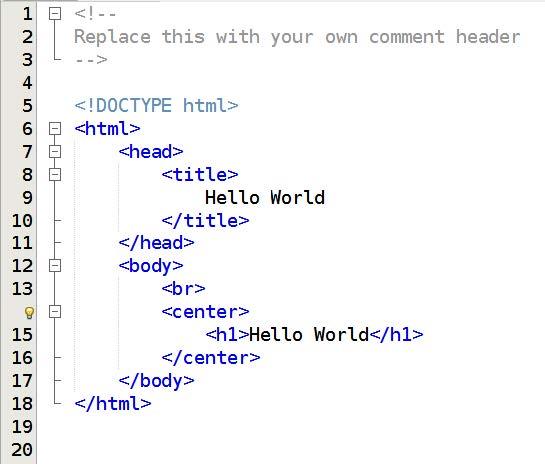Viewport: 545px width, 464px height.
Task: Collapse the <head> fold marker on line 7
Action: coord(55,152)
